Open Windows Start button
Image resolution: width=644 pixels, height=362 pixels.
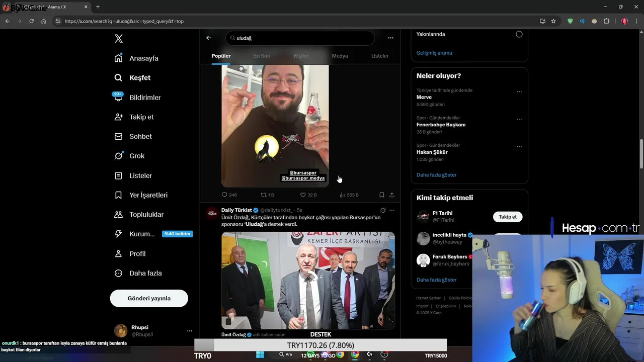point(260,354)
